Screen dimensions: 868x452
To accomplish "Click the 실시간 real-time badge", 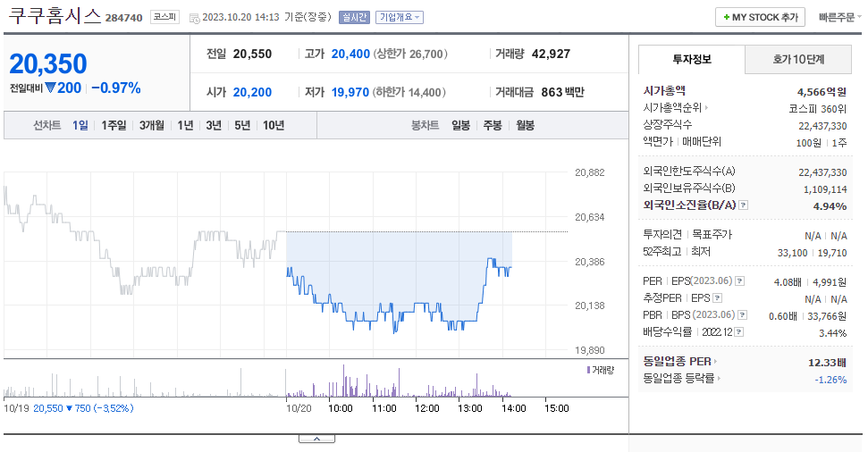I will pyautogui.click(x=354, y=17).
